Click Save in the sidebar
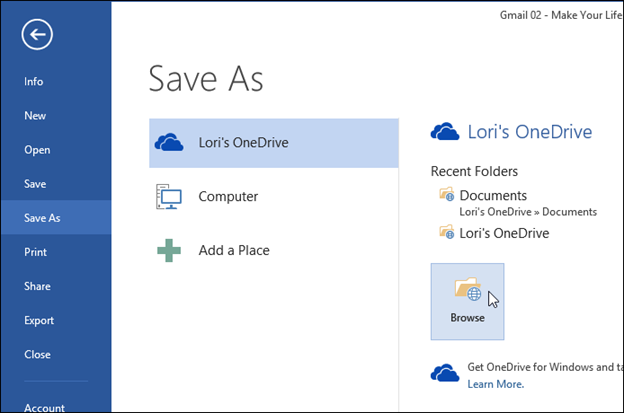 pos(56,184)
